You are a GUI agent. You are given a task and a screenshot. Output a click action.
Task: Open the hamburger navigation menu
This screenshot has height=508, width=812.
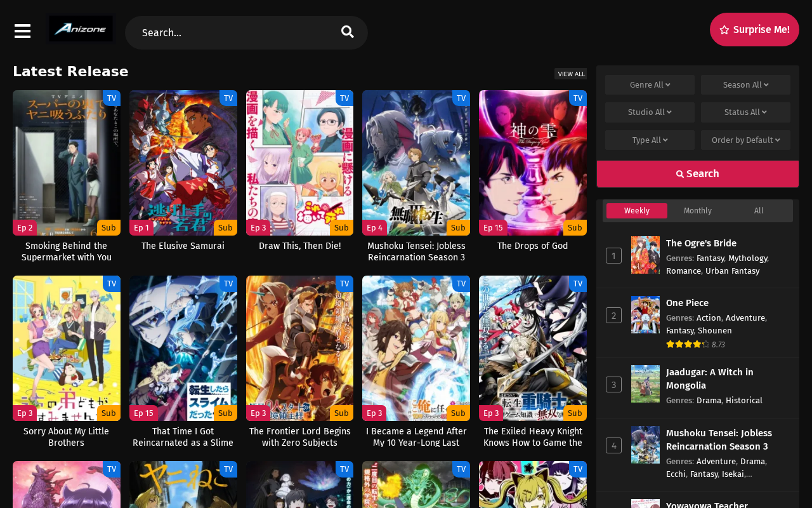pos(22,31)
